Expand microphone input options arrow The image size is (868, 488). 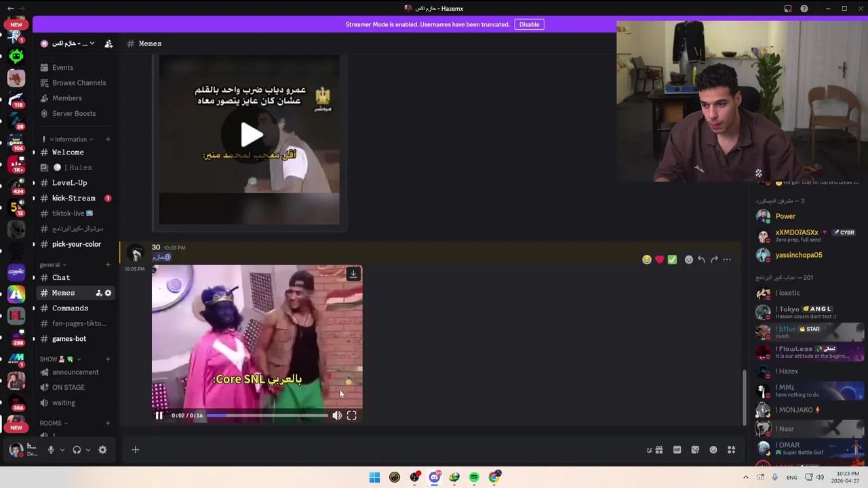(62, 449)
